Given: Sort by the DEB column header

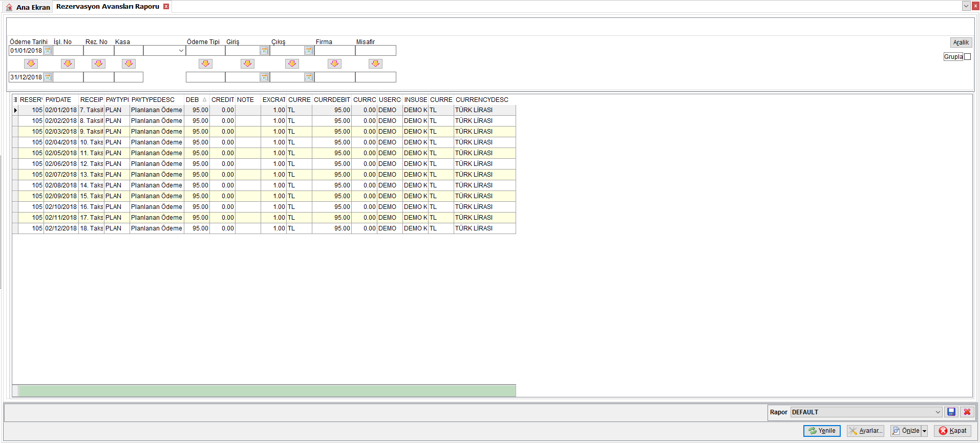Looking at the screenshot, I should (197, 100).
